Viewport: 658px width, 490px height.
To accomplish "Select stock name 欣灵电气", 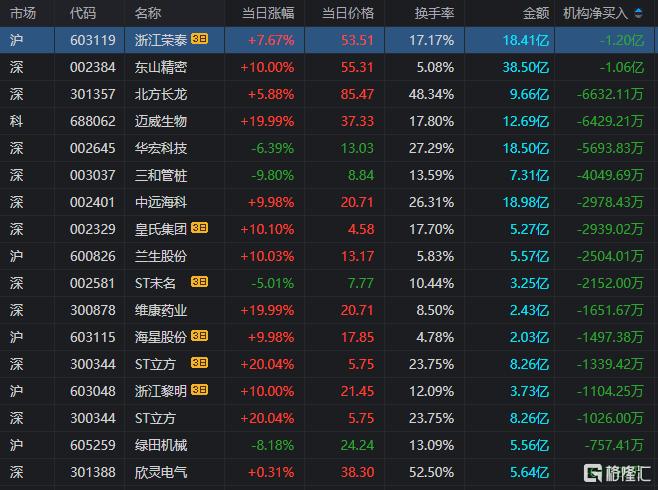I will (x=161, y=472).
